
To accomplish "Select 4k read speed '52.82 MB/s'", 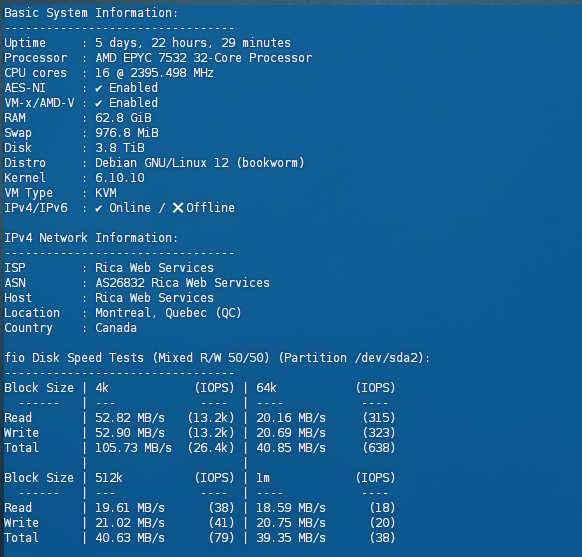I will click(130, 418).
